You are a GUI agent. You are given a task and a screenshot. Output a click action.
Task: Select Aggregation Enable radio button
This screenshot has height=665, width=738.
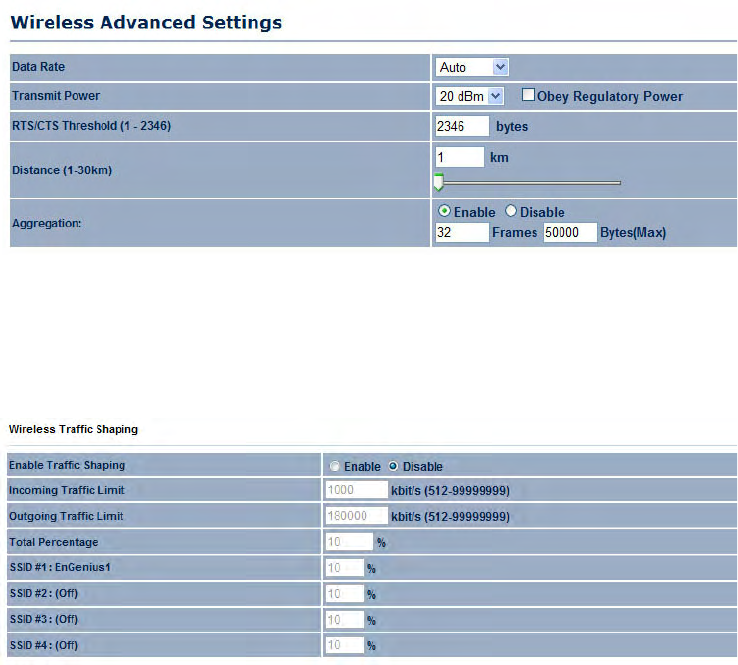pos(444,211)
